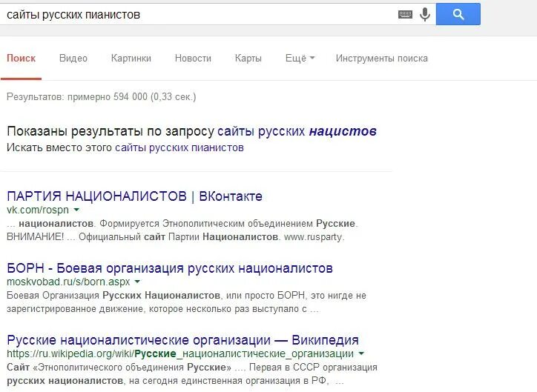Screen dimensions: 537x392
Task: Click snippet starting Боевая Организация Русских Националистов
Action: pyautogui.click(x=186, y=302)
